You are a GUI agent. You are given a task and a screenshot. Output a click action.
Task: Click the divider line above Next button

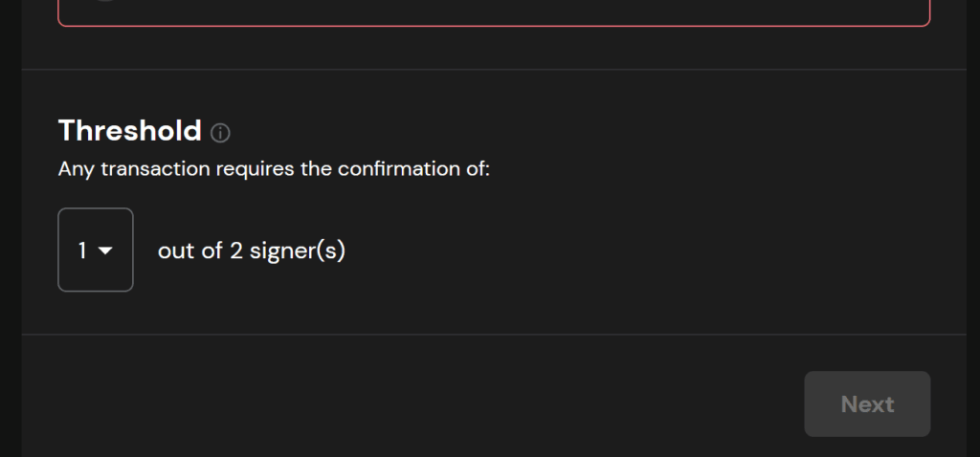(494, 335)
